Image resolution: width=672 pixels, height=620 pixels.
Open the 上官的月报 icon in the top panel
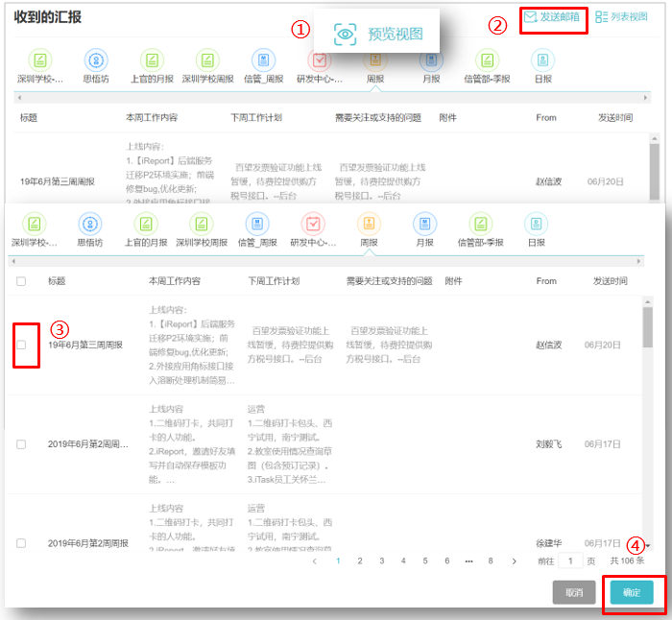[152, 60]
